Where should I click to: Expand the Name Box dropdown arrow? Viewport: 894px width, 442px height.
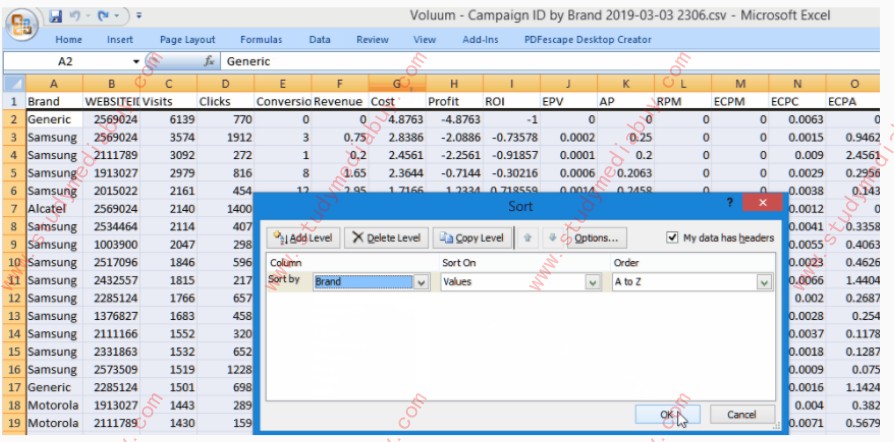point(136,62)
